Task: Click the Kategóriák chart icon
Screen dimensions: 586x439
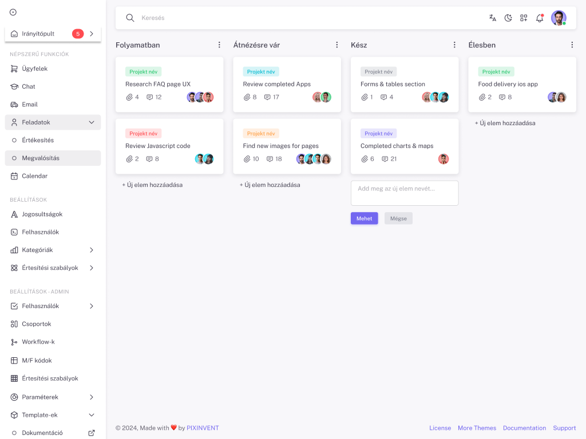Action: tap(14, 250)
